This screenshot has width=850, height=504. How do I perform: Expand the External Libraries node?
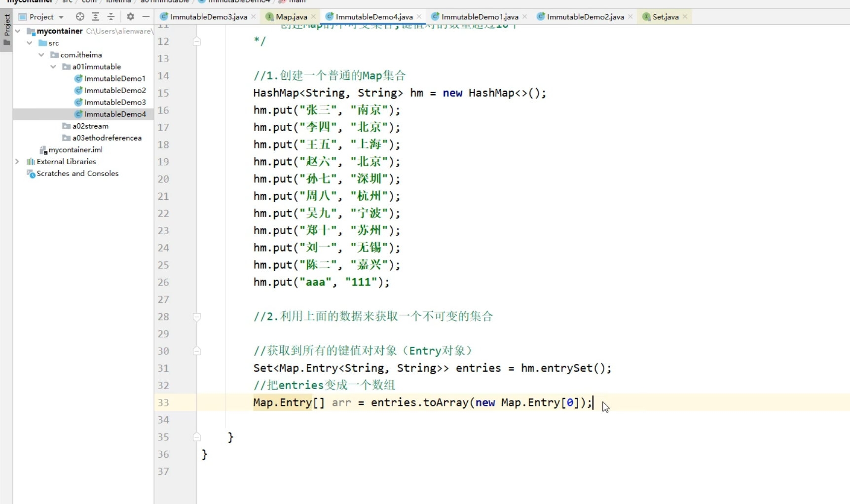pos(16,161)
